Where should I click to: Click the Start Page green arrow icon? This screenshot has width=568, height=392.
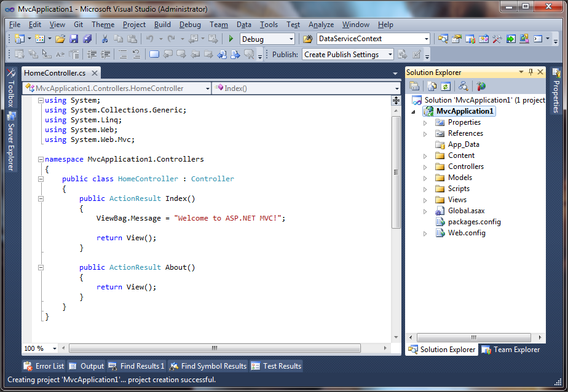[511, 39]
